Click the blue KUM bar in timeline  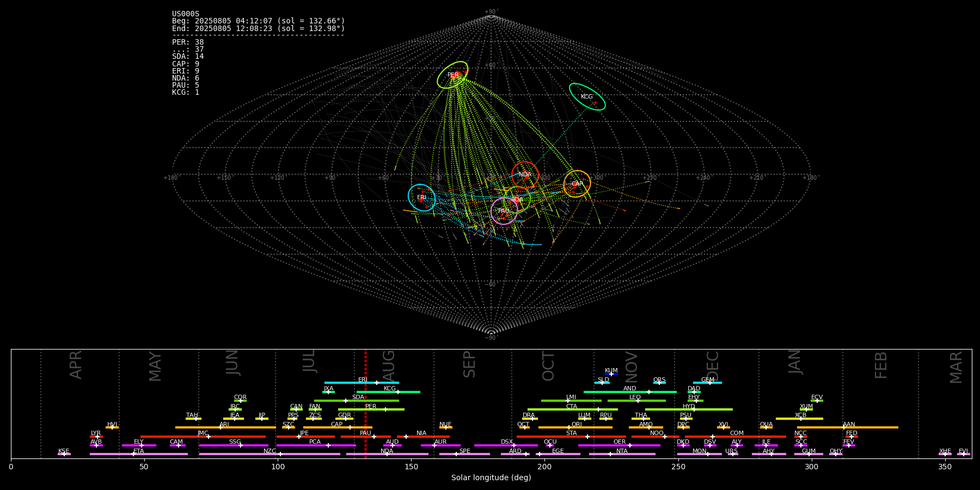(611, 374)
